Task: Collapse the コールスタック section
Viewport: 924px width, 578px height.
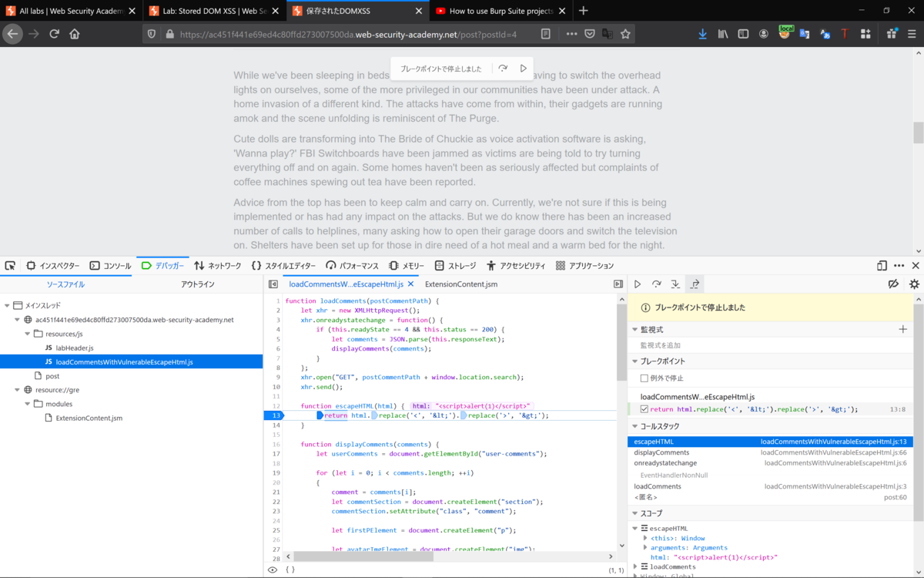Action: click(x=635, y=426)
